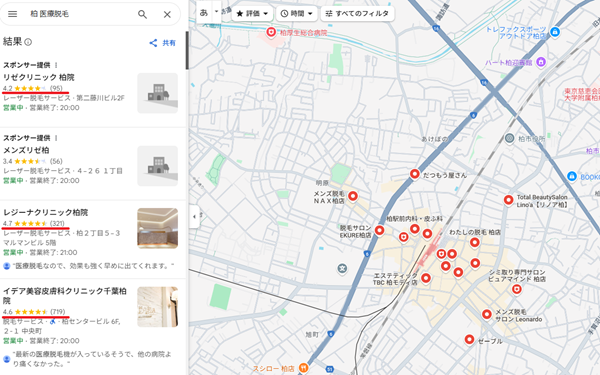Click the info icon next to 結果
Screen dimensions: 600x375
28,42
